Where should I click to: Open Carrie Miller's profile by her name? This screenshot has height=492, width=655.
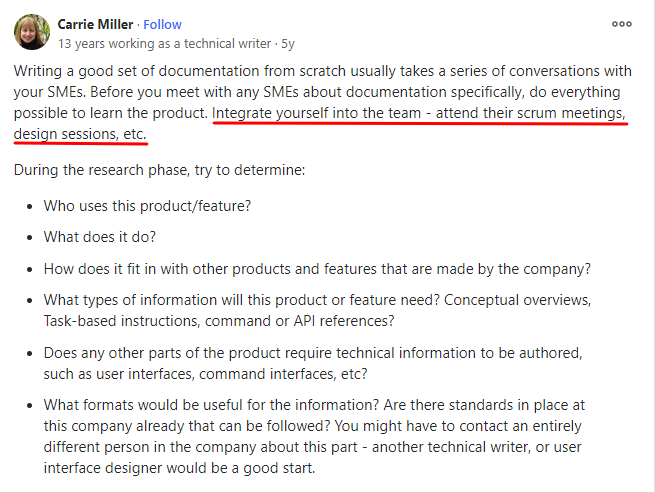[x=95, y=25]
